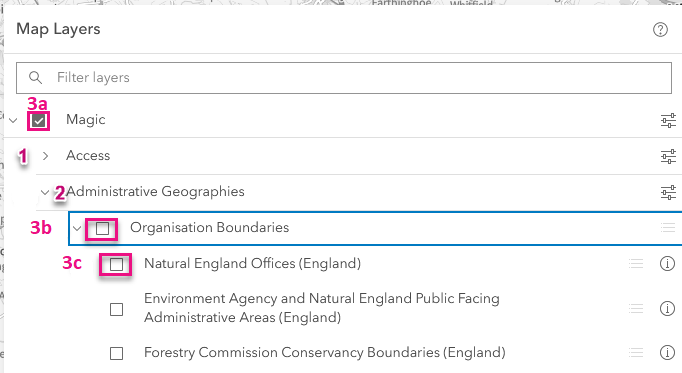Tick Forestry Commission Conservancy Boundaries checkbox

click(x=116, y=353)
